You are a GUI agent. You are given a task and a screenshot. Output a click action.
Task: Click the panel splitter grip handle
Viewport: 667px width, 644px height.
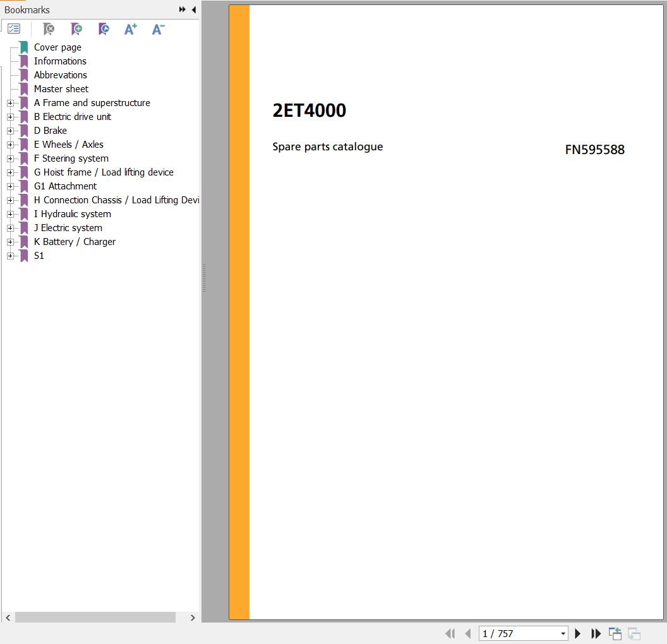coord(204,278)
